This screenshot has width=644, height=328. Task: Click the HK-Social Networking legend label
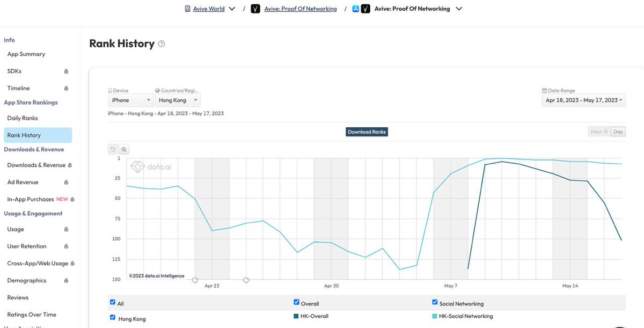466,316
